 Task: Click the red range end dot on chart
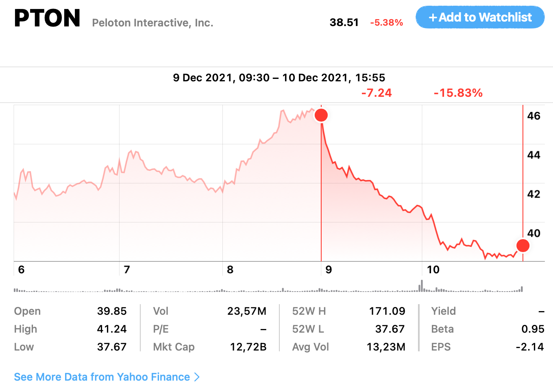[523, 246]
